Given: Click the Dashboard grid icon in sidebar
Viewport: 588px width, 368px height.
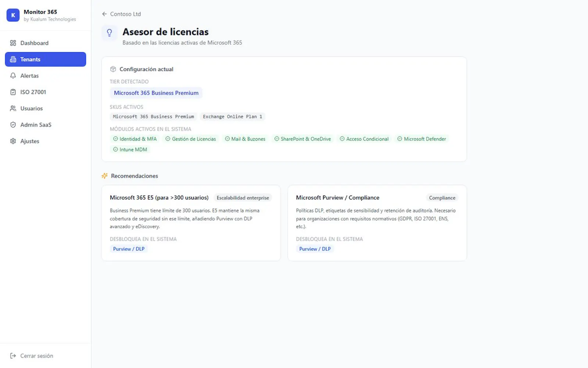Looking at the screenshot, I should pyautogui.click(x=13, y=43).
